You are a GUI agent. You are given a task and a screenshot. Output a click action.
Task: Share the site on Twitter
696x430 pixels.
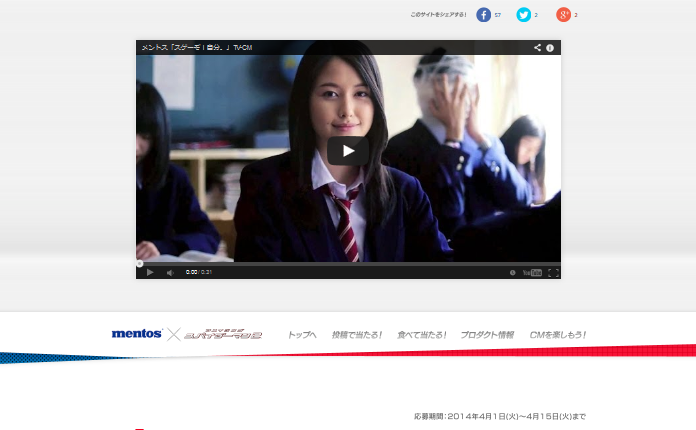pyautogui.click(x=523, y=15)
